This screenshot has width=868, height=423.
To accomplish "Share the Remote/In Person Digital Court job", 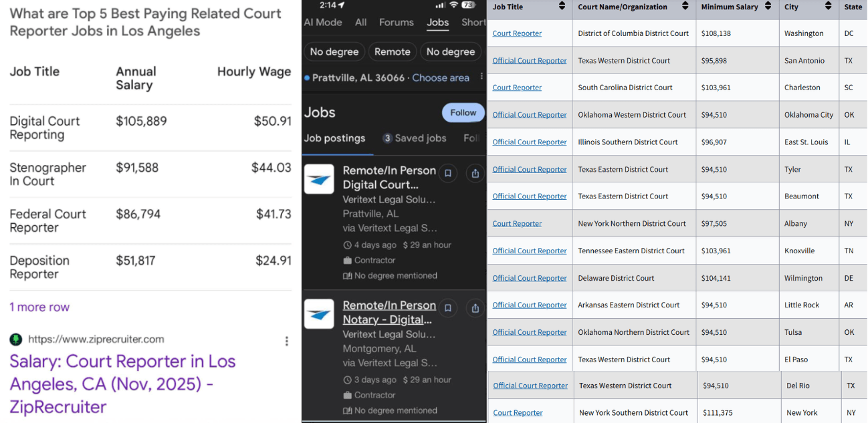I will tap(475, 174).
